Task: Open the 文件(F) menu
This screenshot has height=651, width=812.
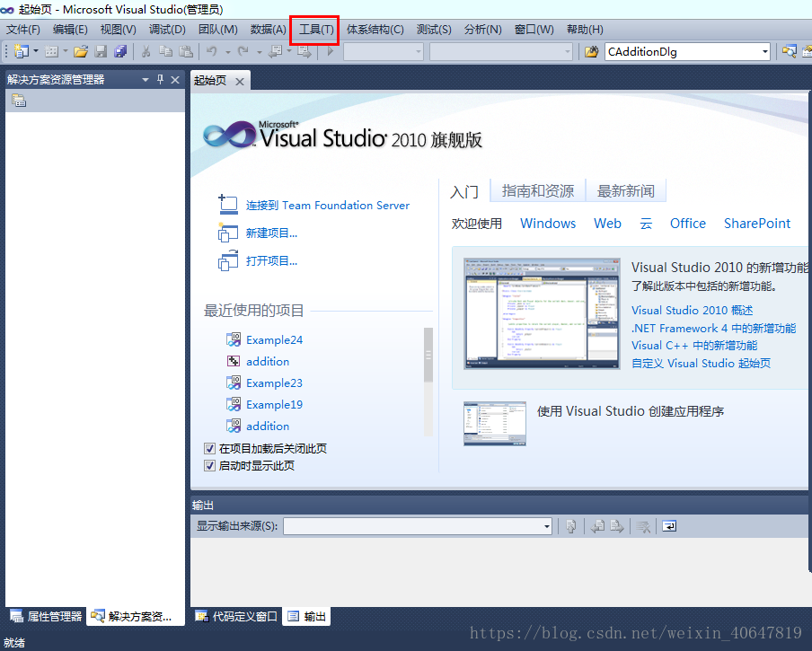Action: pos(22,30)
